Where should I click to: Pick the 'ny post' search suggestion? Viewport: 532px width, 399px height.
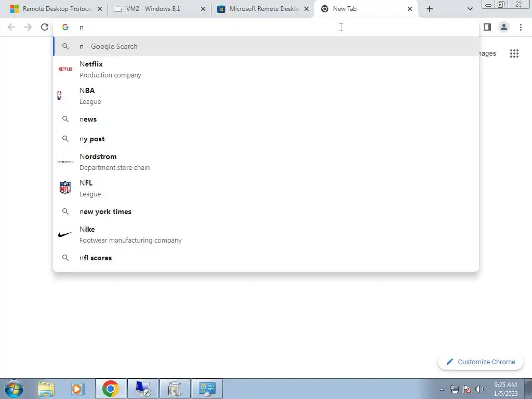[x=266, y=139]
